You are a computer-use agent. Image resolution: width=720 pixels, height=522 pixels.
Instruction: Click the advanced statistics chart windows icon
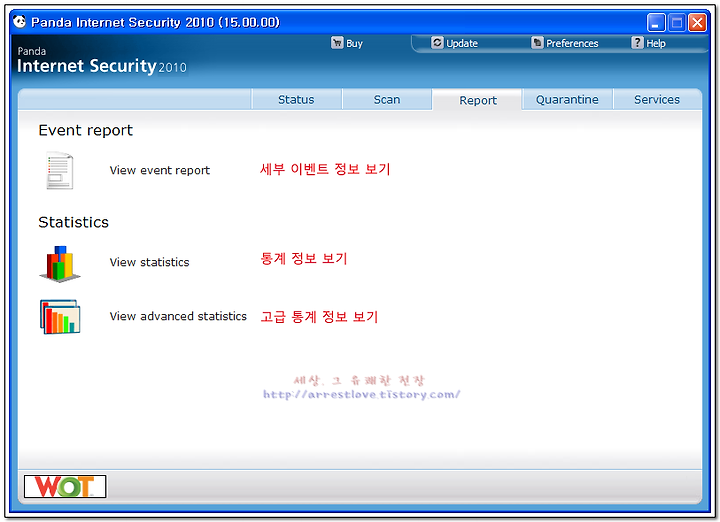(60, 317)
